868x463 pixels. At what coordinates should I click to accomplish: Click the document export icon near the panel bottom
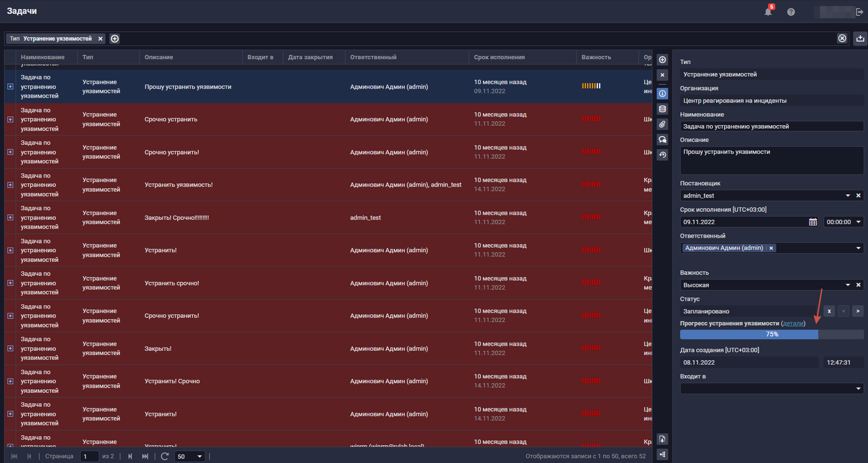coord(662,439)
